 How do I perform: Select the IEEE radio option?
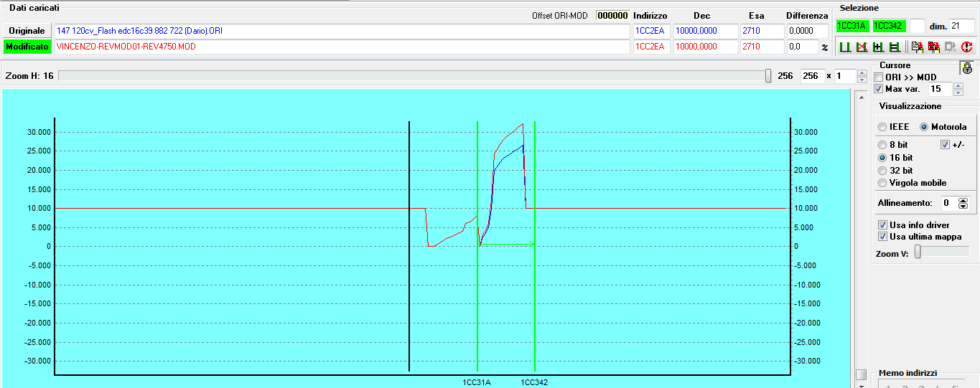click(x=882, y=127)
